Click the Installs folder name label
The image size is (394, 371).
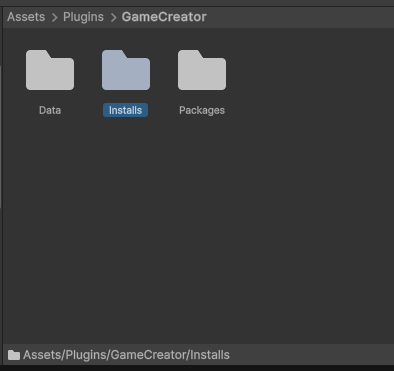coord(125,110)
